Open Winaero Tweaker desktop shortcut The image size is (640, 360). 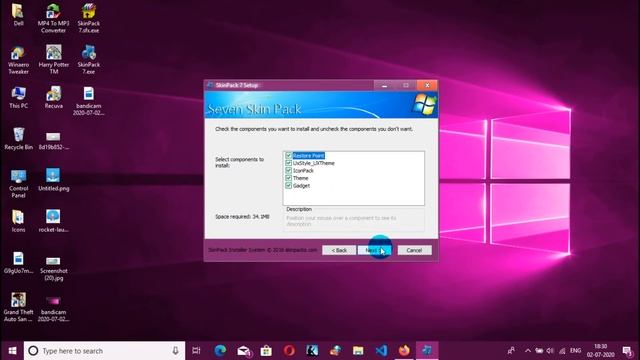coord(18,60)
